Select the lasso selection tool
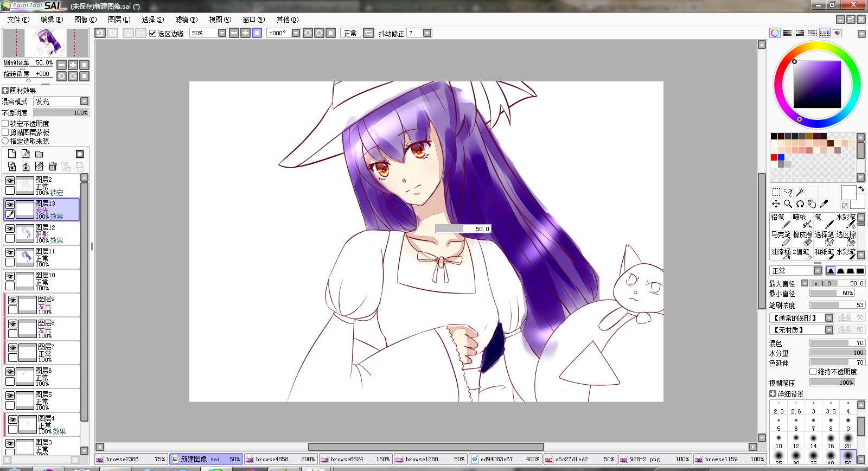The image size is (868, 471). click(x=788, y=192)
